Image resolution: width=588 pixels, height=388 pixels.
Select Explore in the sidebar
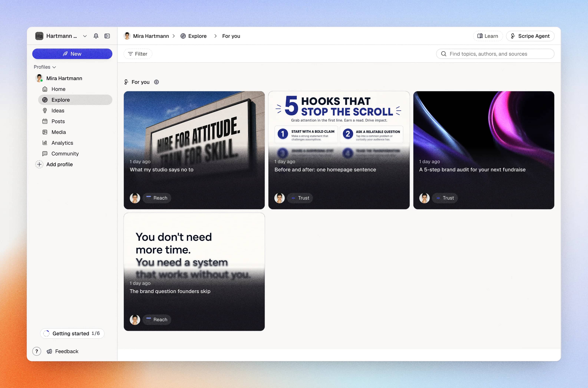coord(75,100)
